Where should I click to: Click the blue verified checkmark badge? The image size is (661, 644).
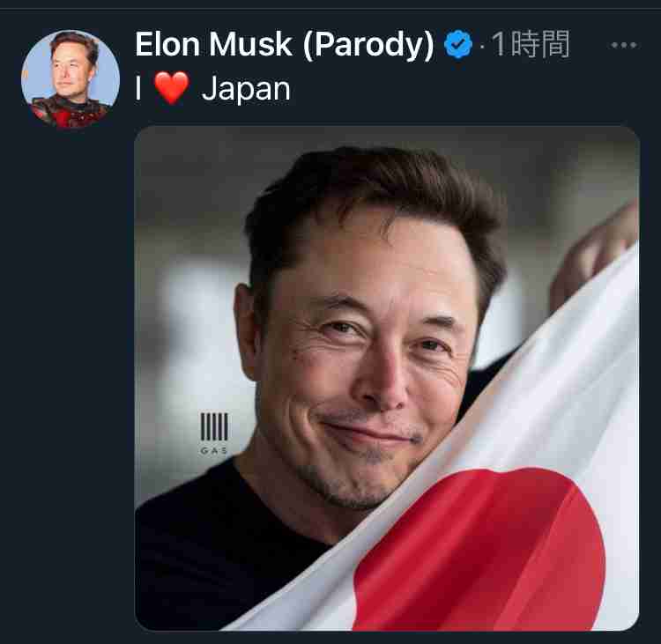click(457, 44)
